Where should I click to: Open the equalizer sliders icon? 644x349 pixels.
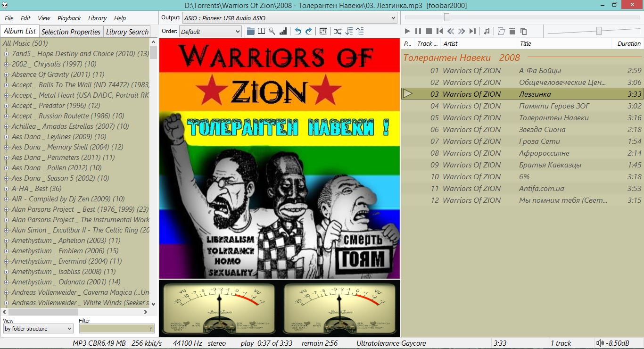click(323, 31)
